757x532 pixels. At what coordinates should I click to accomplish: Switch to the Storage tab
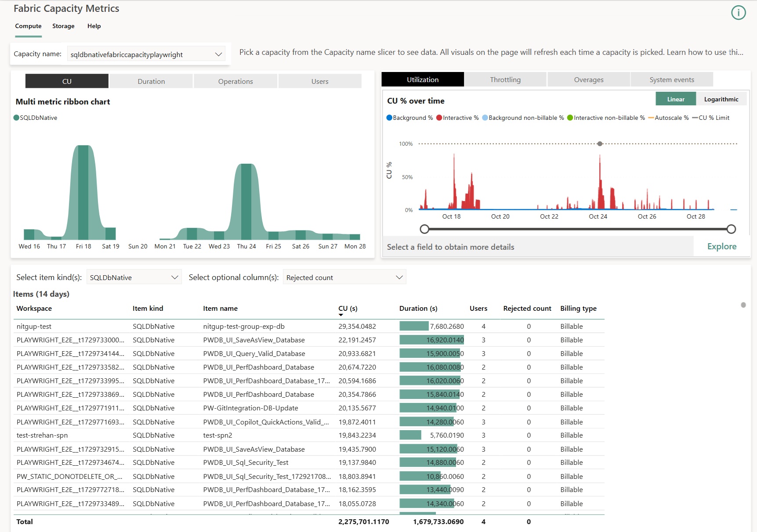click(x=63, y=26)
